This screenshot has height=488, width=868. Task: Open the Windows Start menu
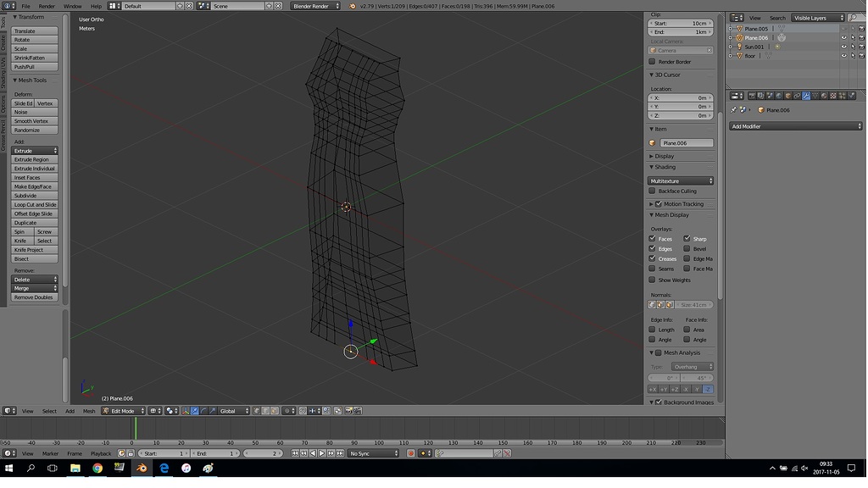tap(8, 468)
